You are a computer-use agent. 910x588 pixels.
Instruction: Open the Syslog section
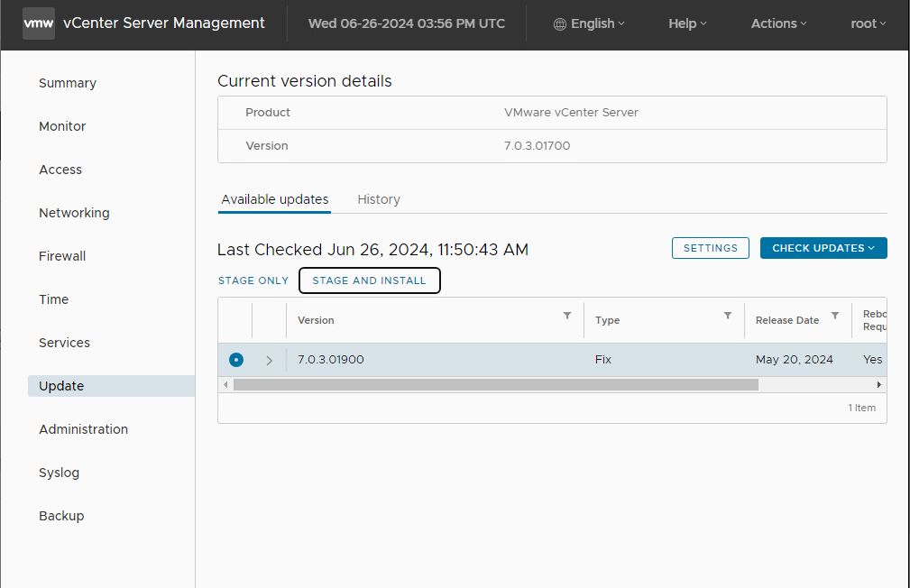(x=59, y=473)
